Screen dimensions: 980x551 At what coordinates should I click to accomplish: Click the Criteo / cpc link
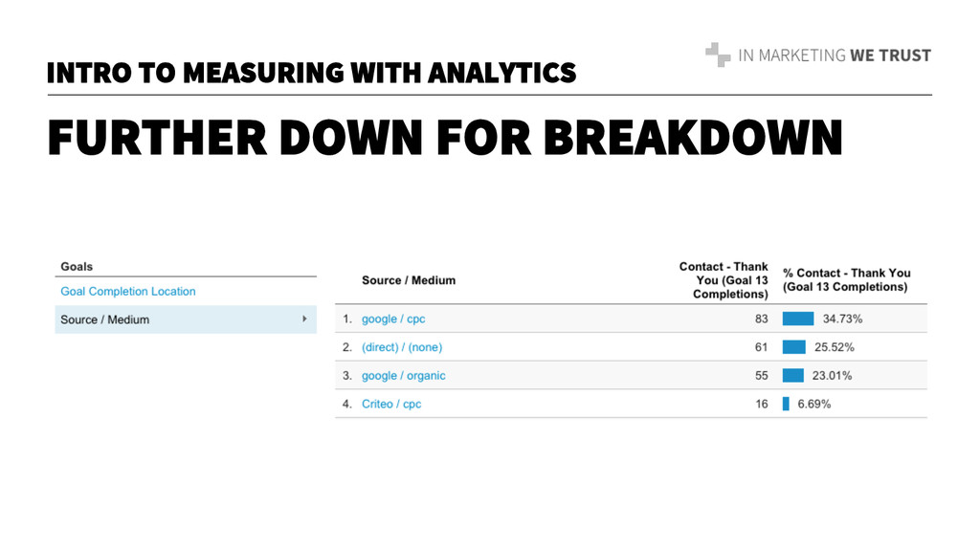point(391,404)
